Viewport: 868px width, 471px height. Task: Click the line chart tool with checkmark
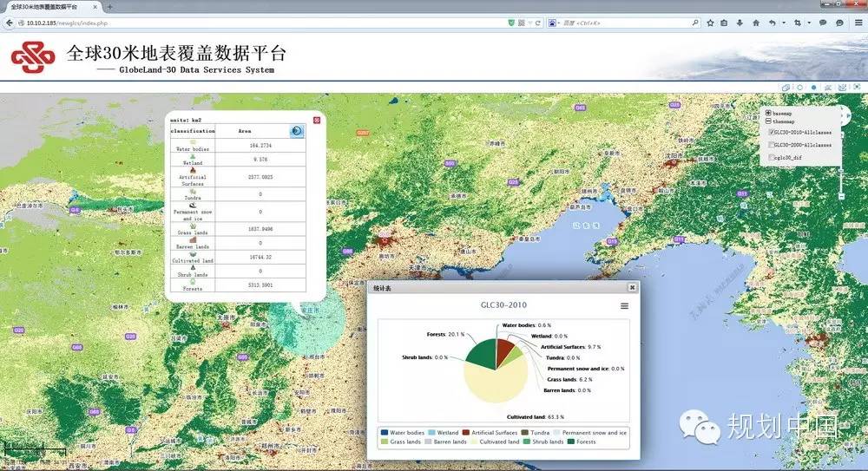[x=842, y=88]
